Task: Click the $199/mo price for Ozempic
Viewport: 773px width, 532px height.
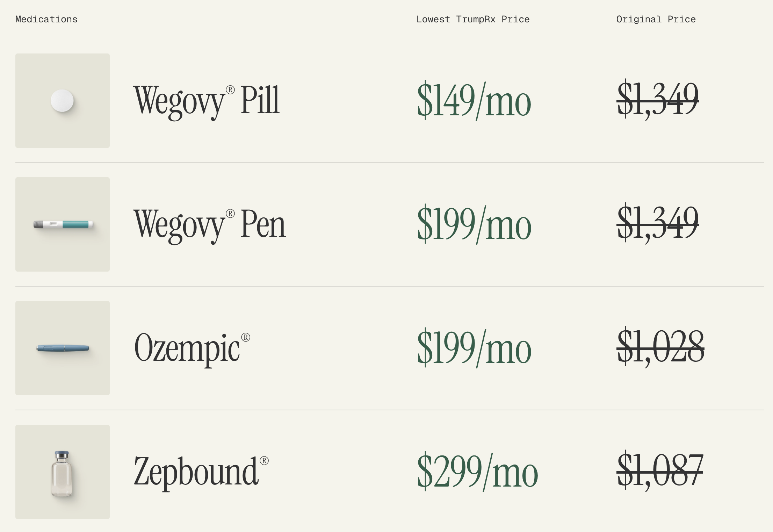Action: click(x=474, y=348)
